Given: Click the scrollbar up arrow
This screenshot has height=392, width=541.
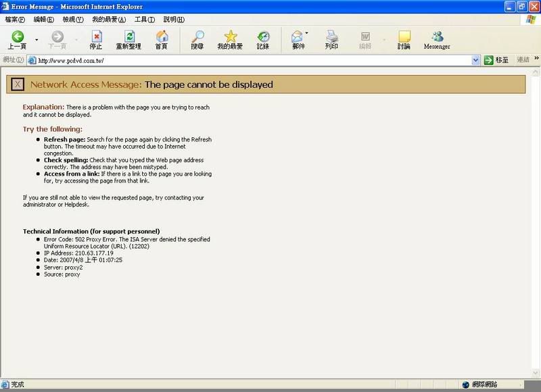Looking at the screenshot, I should (536, 72).
